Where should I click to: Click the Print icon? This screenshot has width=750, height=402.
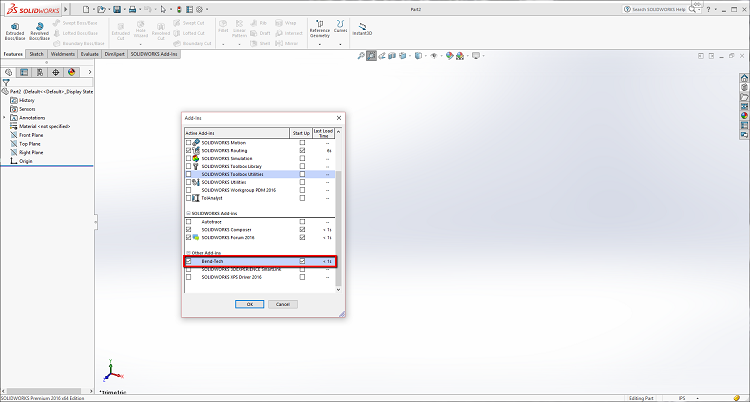(x=132, y=9)
